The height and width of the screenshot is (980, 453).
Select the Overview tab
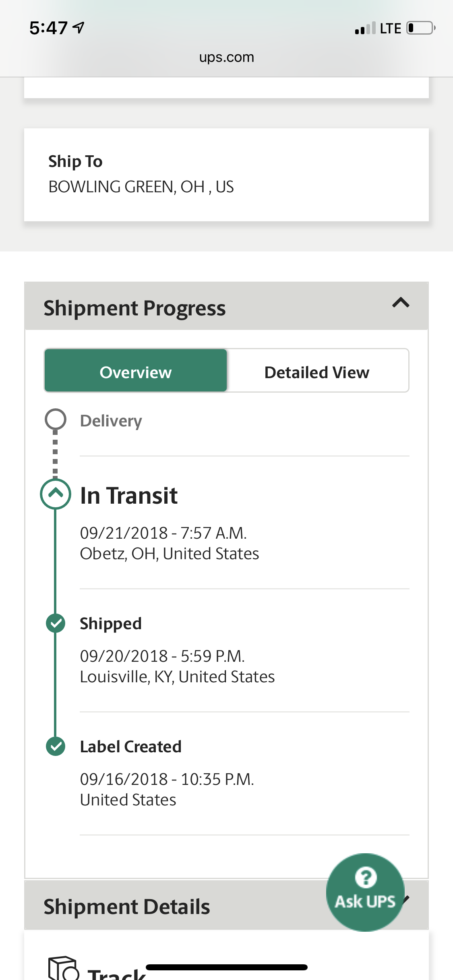(136, 371)
